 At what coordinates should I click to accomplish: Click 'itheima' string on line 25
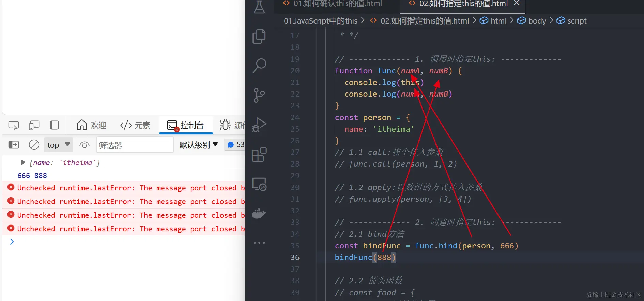394,129
